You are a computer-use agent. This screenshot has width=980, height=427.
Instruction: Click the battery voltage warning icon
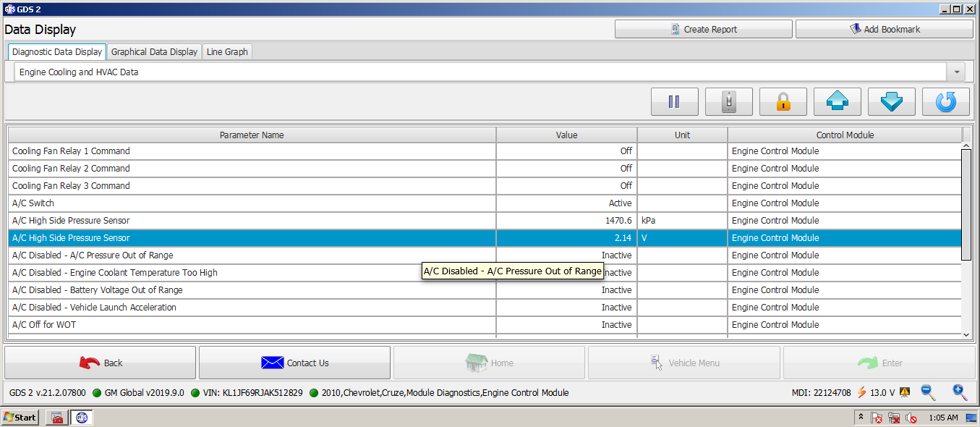tap(904, 392)
